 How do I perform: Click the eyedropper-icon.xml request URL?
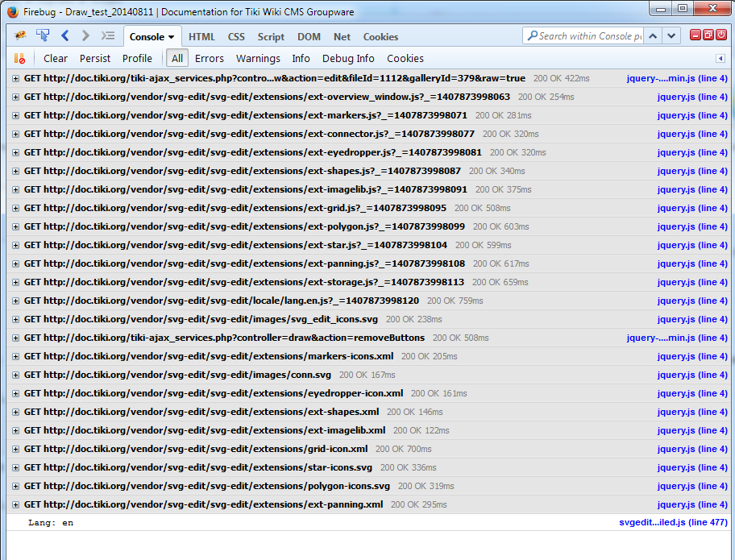tap(214, 393)
